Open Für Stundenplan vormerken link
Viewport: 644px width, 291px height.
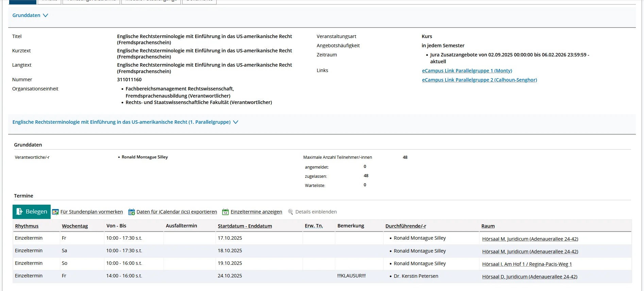click(92, 212)
